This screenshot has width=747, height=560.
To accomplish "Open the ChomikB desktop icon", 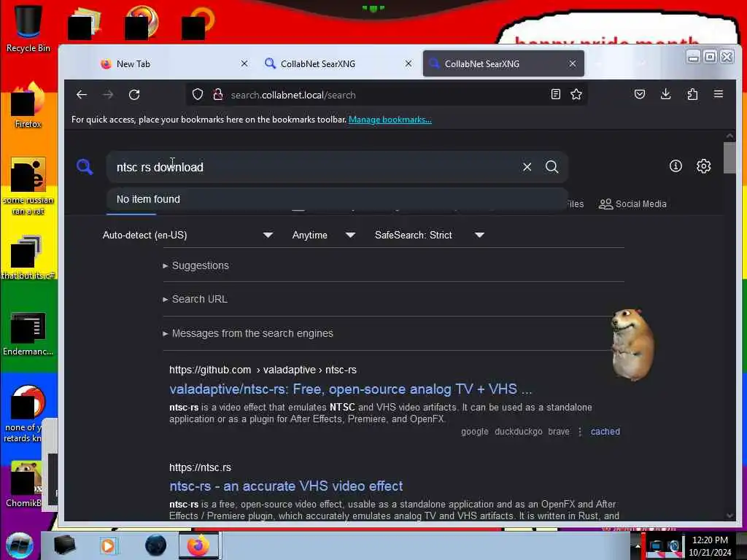I will pyautogui.click(x=25, y=485).
